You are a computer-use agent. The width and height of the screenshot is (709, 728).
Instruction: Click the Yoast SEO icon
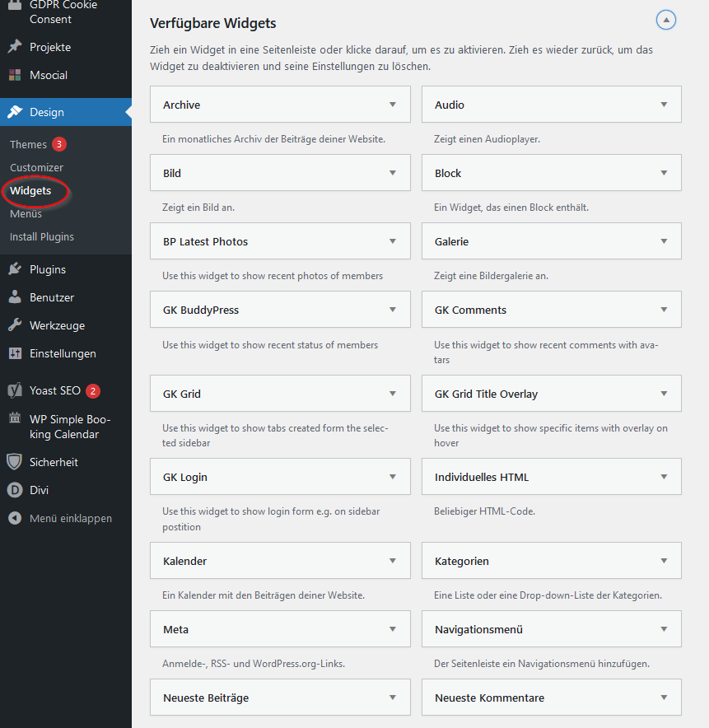(15, 390)
